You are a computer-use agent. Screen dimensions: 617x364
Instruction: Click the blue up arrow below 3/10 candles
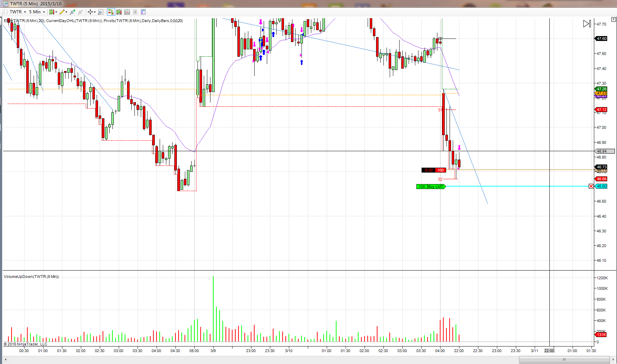[x=301, y=62]
